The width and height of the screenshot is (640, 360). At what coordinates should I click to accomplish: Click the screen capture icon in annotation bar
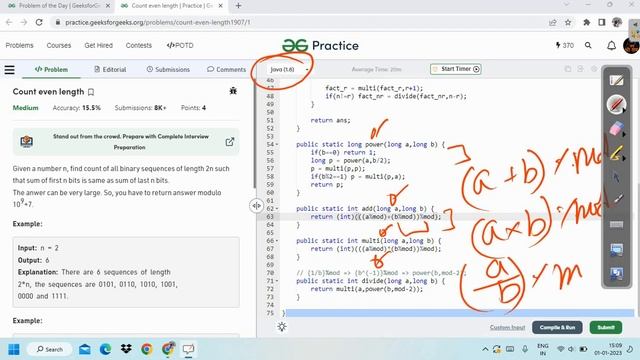click(616, 249)
